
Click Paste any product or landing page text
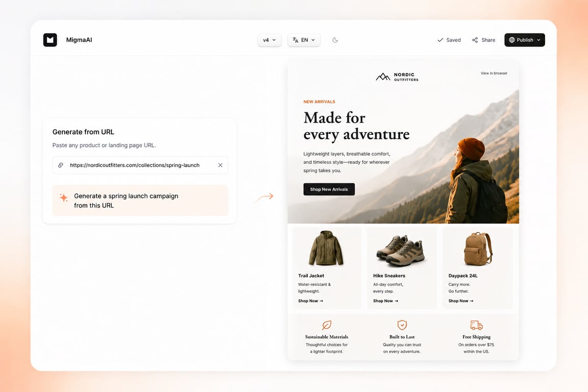point(104,145)
